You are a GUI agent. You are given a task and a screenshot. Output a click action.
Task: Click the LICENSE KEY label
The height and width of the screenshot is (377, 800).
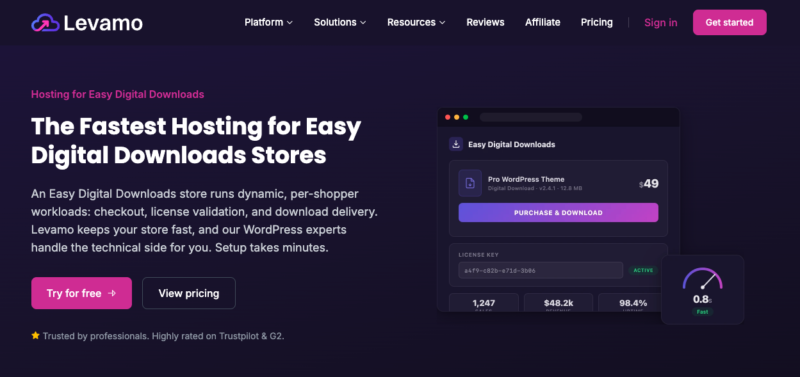pos(479,255)
